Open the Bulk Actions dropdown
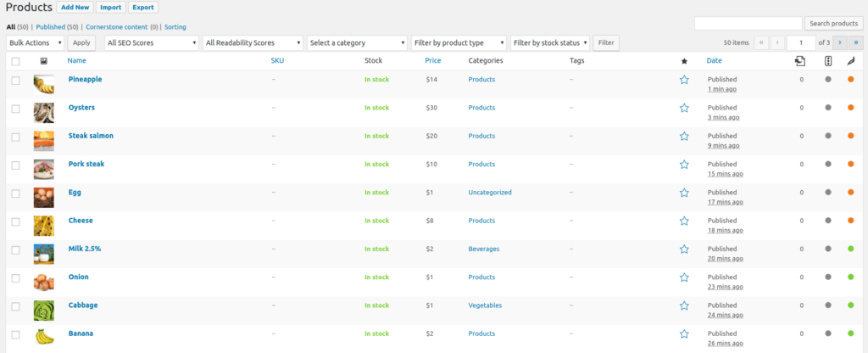Viewport: 868px width, 353px height. click(x=36, y=42)
